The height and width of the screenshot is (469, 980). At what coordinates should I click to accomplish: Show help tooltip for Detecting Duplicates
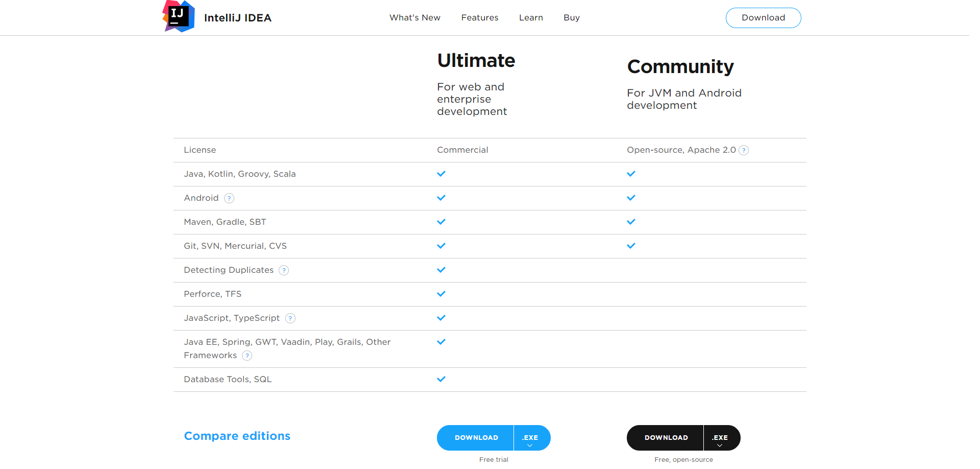284,270
